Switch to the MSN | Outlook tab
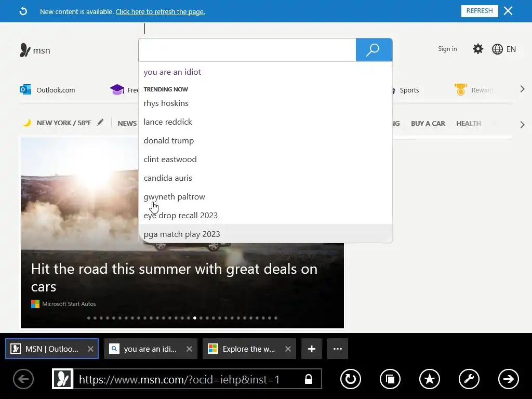 (52, 349)
